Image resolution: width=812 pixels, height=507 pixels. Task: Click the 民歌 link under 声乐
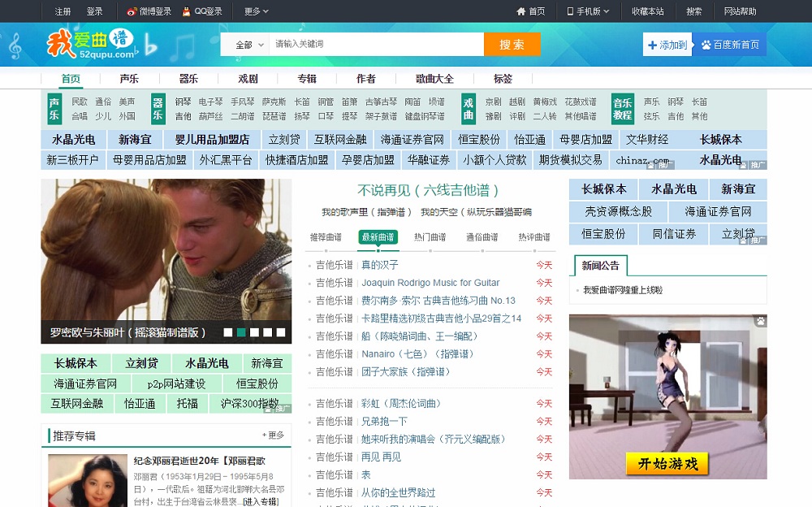(x=80, y=102)
